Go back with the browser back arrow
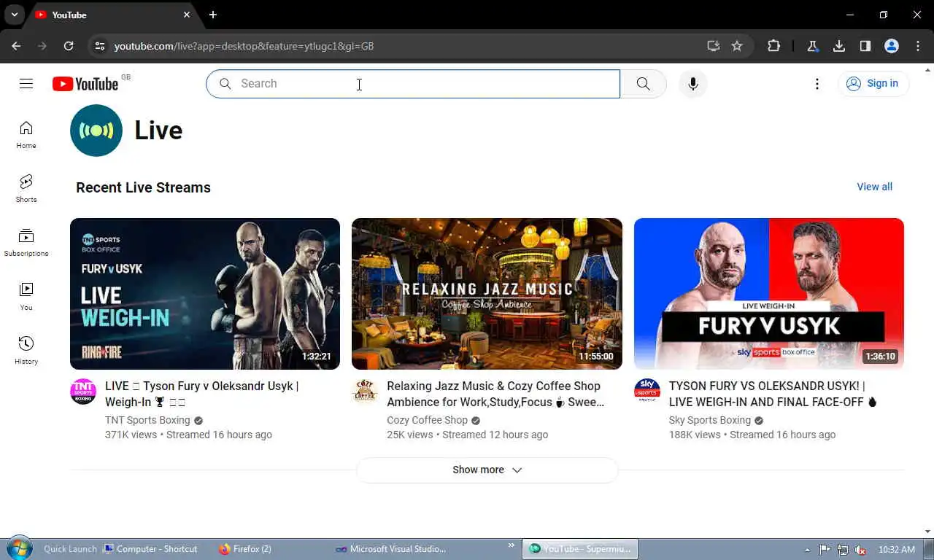The width and height of the screenshot is (934, 560). pos(16,46)
